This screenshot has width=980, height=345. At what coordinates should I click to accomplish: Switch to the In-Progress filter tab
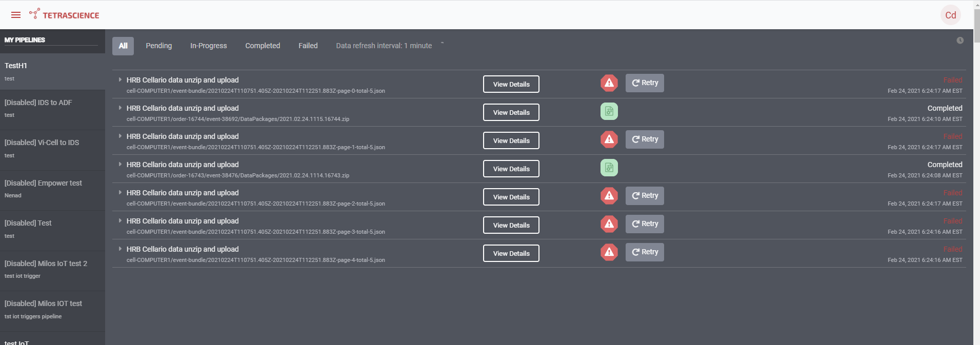point(208,46)
